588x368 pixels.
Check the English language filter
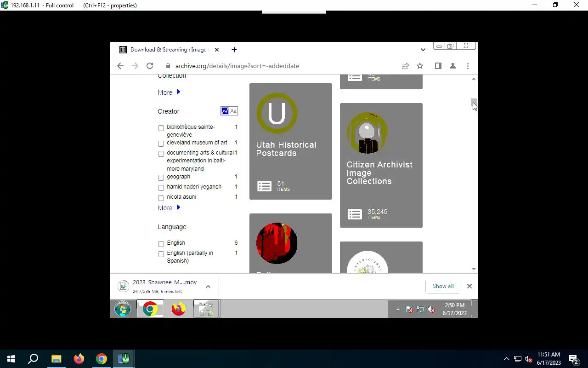tap(161, 244)
